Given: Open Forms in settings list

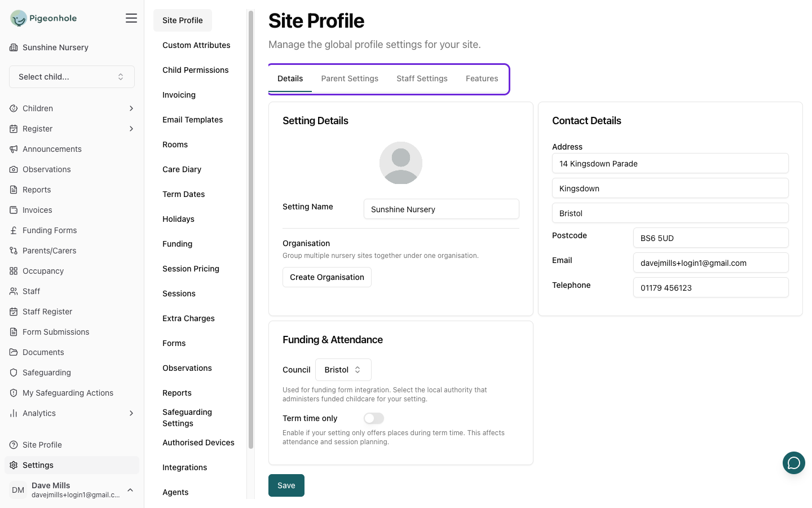Looking at the screenshot, I should coord(174,343).
